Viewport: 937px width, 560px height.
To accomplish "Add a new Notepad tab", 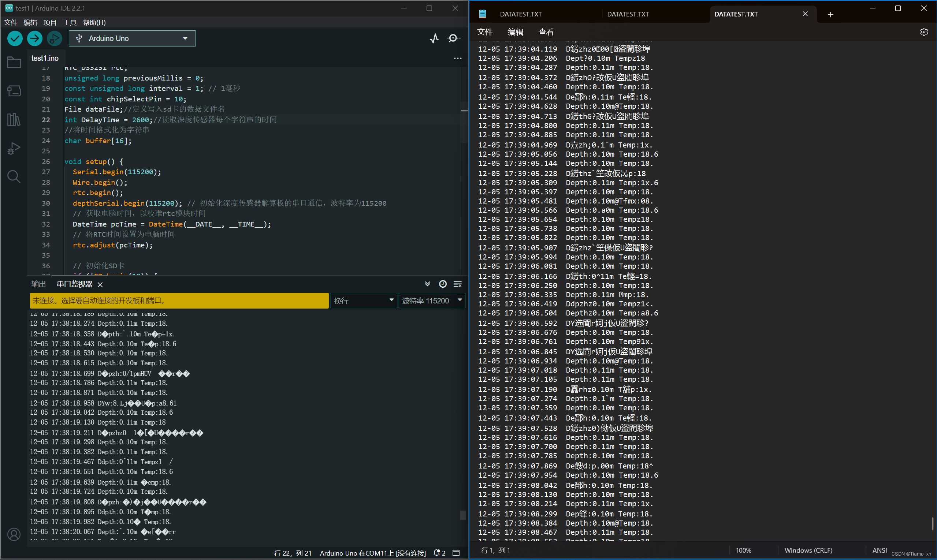I will tap(830, 14).
